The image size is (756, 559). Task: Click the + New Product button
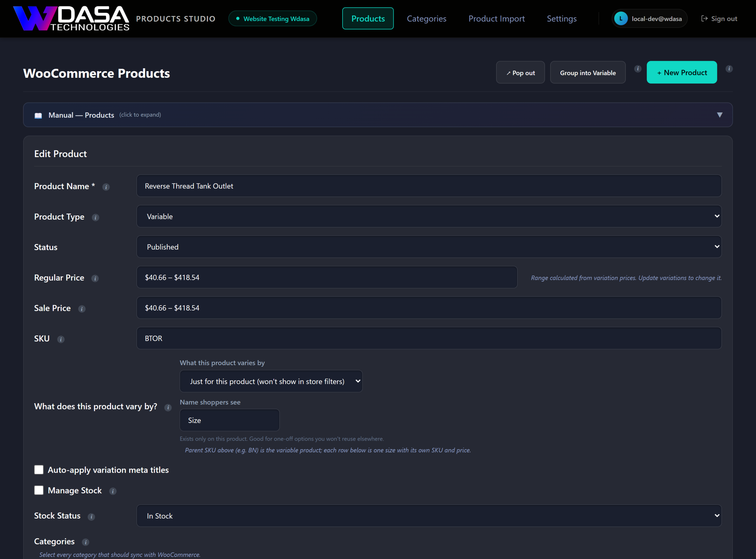(682, 72)
